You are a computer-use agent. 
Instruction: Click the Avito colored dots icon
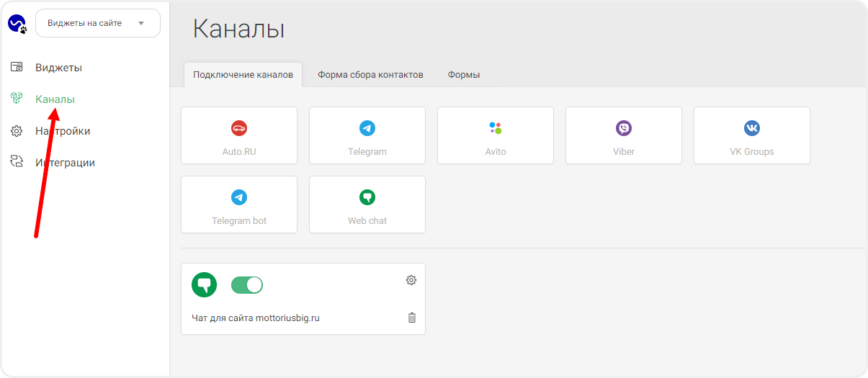pos(496,128)
